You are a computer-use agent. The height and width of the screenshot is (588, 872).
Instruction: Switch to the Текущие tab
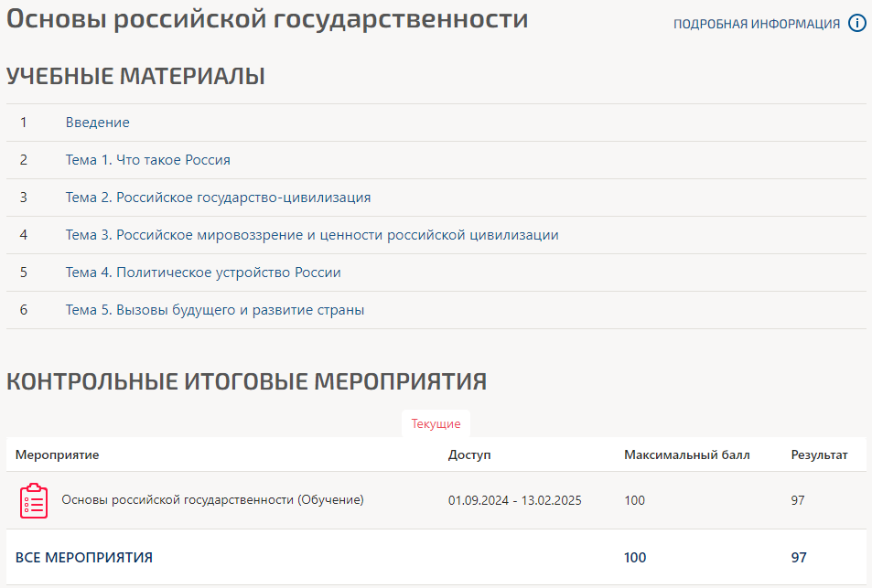436,424
